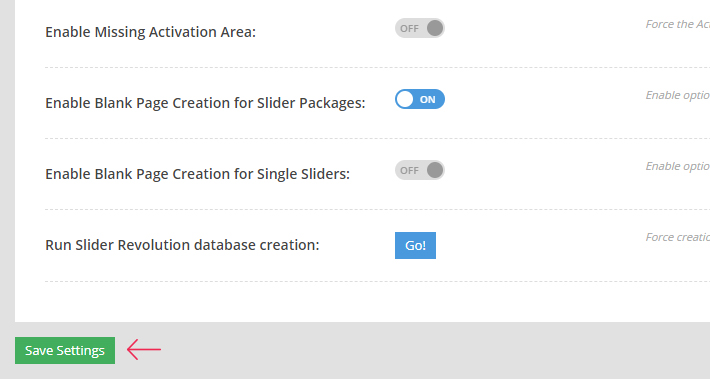710x379 pixels.
Task: Run database creation with the Go! button
Action: (415, 245)
